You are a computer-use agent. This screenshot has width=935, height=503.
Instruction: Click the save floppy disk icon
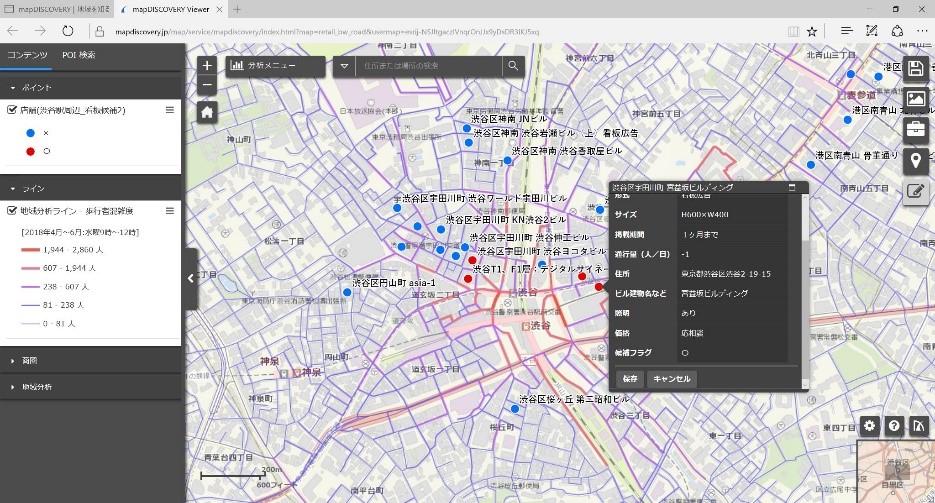tap(916, 69)
